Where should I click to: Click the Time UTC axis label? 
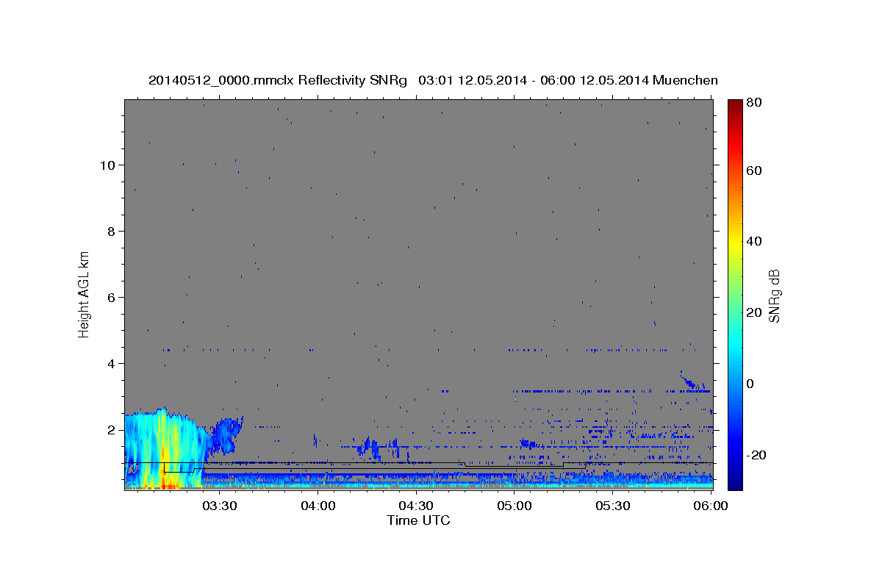tap(418, 520)
